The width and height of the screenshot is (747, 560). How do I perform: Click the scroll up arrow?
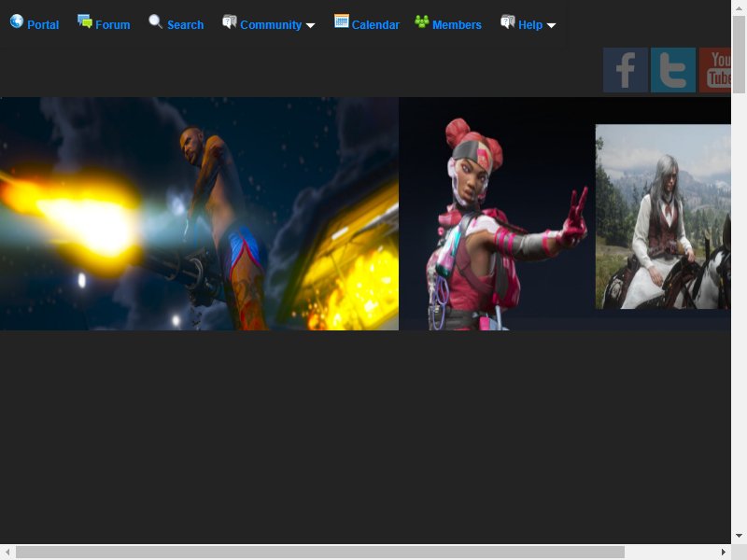[739, 7]
